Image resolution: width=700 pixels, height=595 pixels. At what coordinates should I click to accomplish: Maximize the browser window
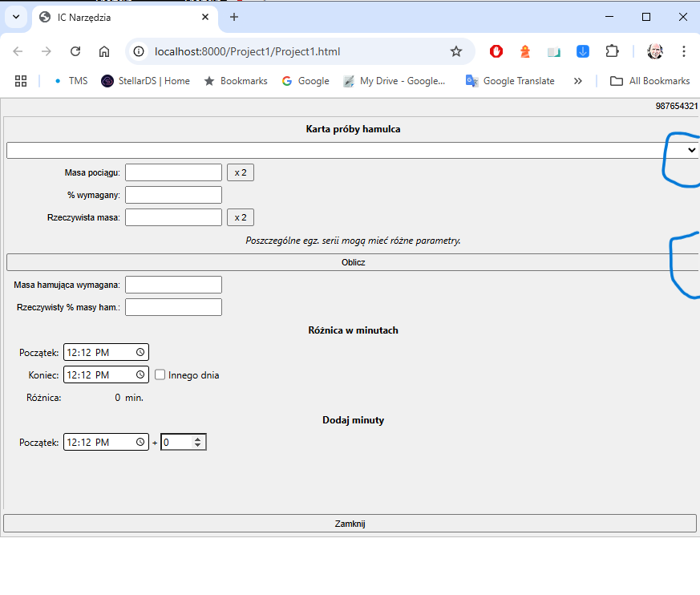tap(646, 17)
